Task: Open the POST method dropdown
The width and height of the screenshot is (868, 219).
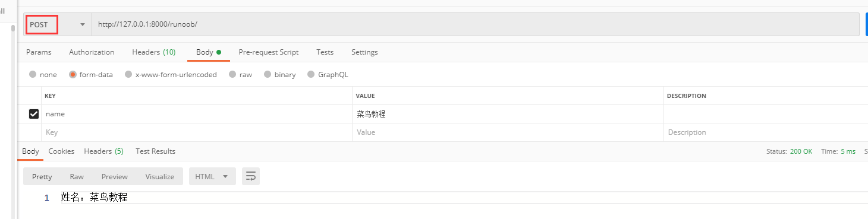Action: coord(58,24)
